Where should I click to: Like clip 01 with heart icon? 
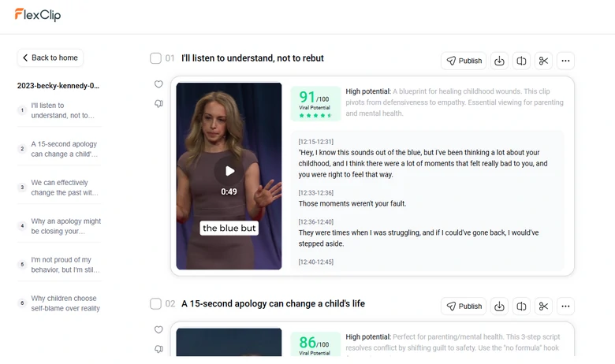pos(158,84)
